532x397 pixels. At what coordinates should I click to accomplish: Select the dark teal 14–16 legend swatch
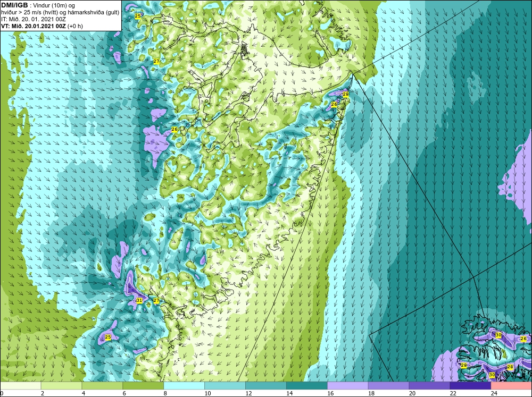tap(307, 385)
